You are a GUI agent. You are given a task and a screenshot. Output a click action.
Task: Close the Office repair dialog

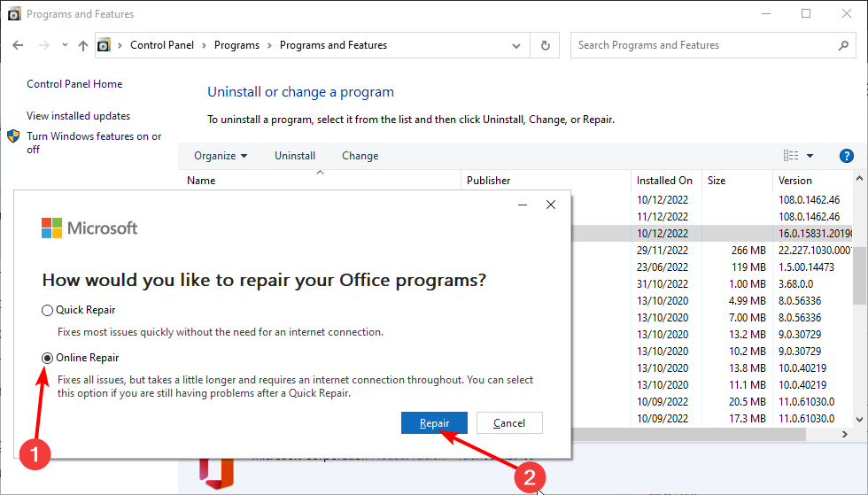pyautogui.click(x=551, y=205)
